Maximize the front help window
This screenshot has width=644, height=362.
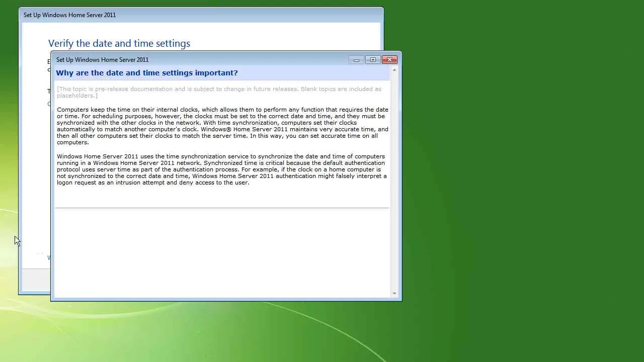pos(373,60)
